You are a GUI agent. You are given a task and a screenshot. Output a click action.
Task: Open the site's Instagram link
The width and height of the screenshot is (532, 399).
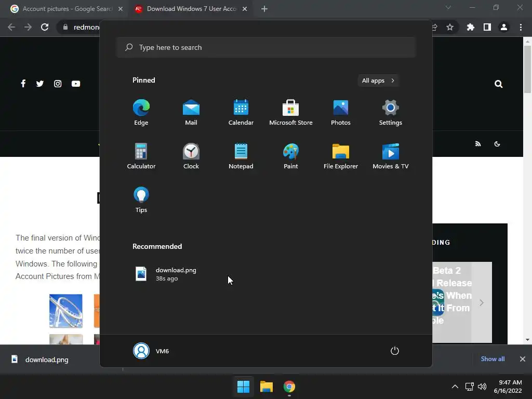click(x=58, y=84)
